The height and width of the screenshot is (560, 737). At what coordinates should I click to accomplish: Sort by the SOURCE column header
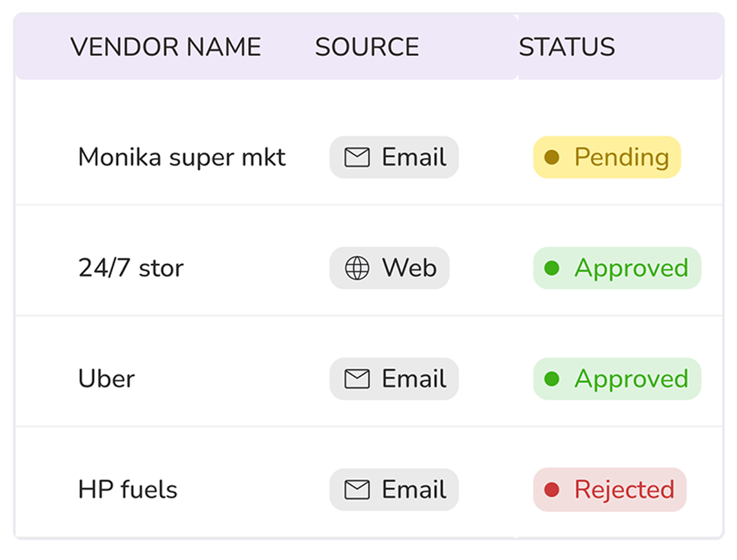pos(367,47)
